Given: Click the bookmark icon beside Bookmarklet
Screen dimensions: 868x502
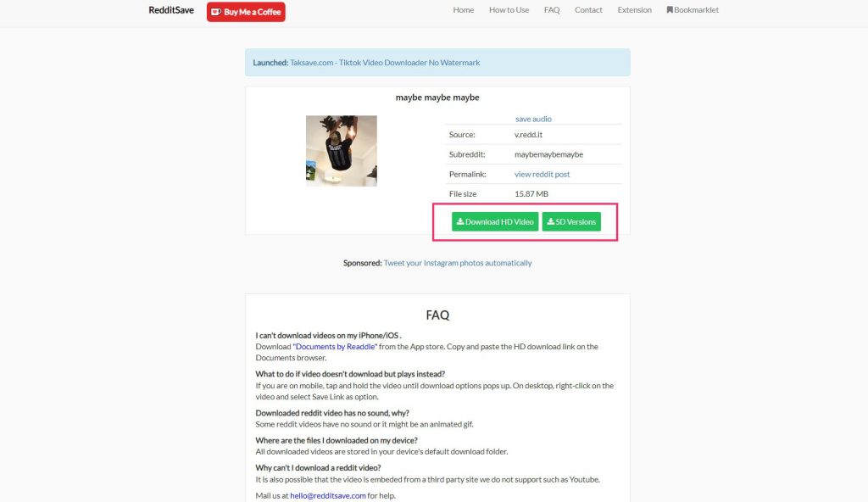Looking at the screenshot, I should tap(670, 10).
